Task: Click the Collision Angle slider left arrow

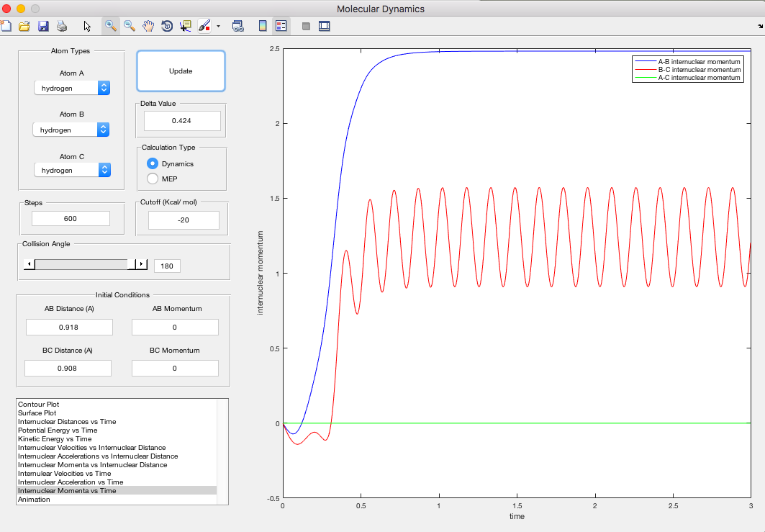Action: [29, 265]
